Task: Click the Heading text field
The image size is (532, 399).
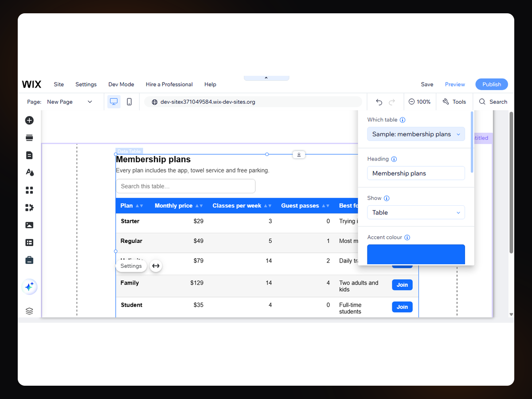Action: [x=416, y=173]
